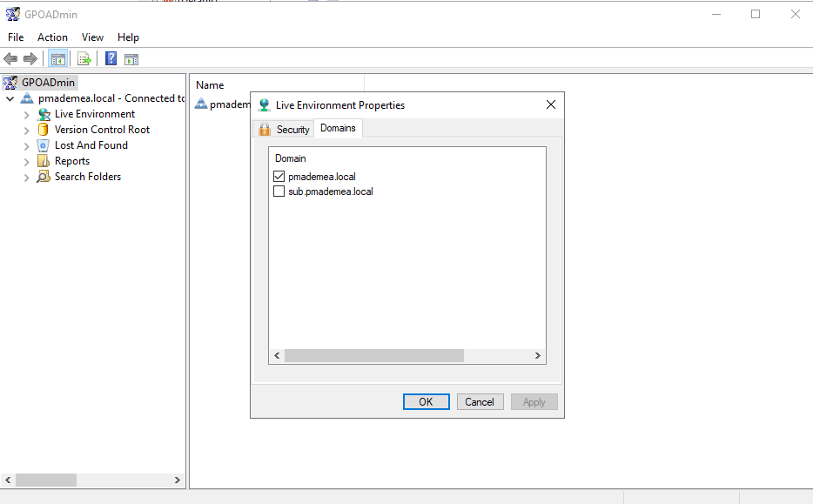The image size is (813, 504).
Task: Click the Cancel button
Action: 479,401
